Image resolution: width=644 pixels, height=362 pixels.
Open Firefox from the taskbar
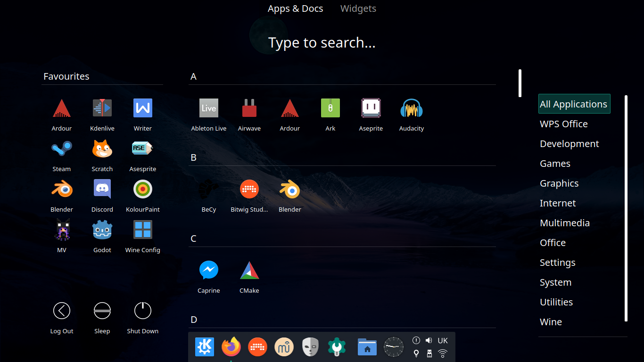click(x=231, y=347)
